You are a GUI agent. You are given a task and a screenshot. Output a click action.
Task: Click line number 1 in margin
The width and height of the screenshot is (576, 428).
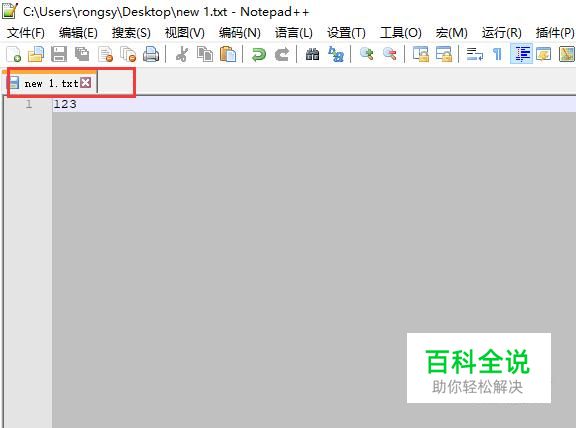pyautogui.click(x=29, y=104)
